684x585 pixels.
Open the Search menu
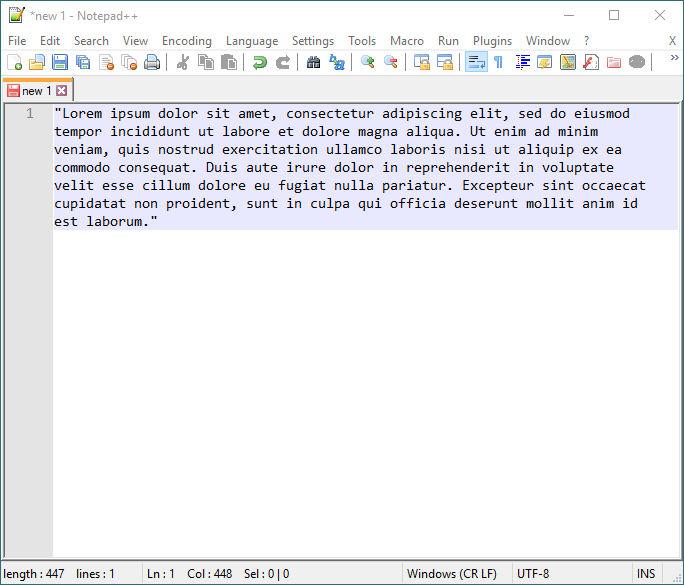click(x=91, y=41)
